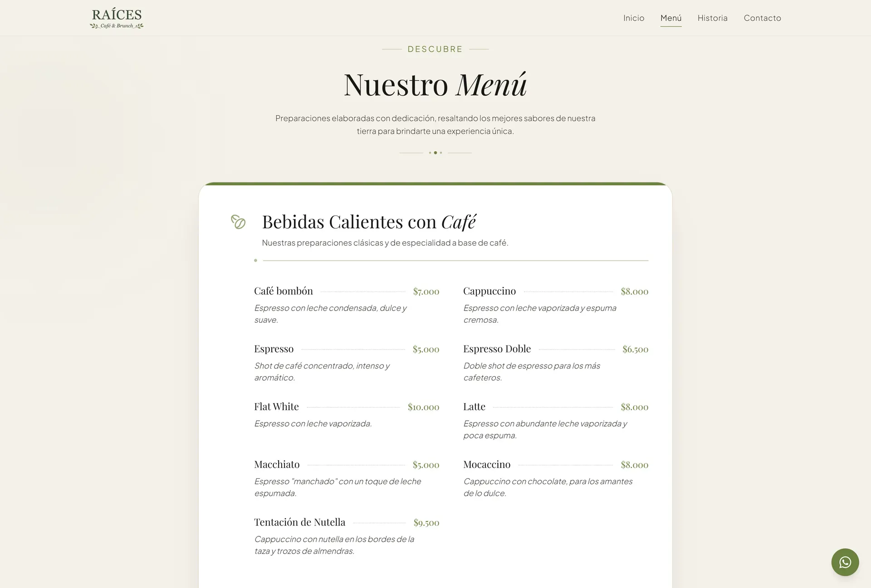The image size is (871, 588).
Task: Click the DESCUBRE label
Action: 435,49
